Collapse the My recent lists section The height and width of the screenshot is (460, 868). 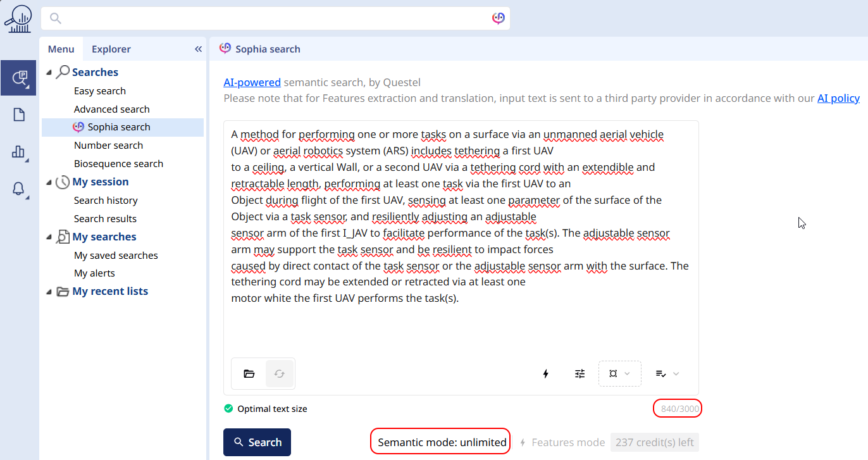[49, 292]
